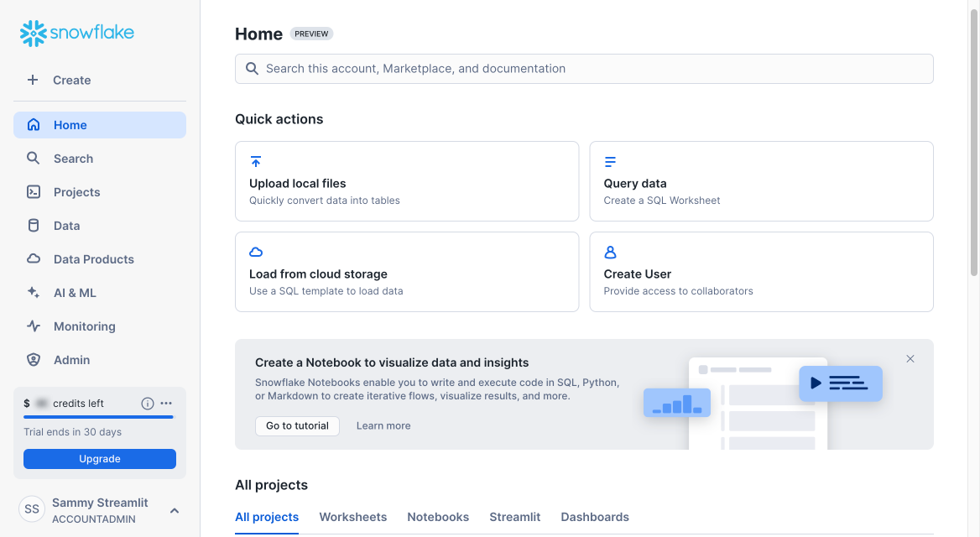Image resolution: width=980 pixels, height=537 pixels.
Task: Click the account search input field
Action: coord(584,68)
